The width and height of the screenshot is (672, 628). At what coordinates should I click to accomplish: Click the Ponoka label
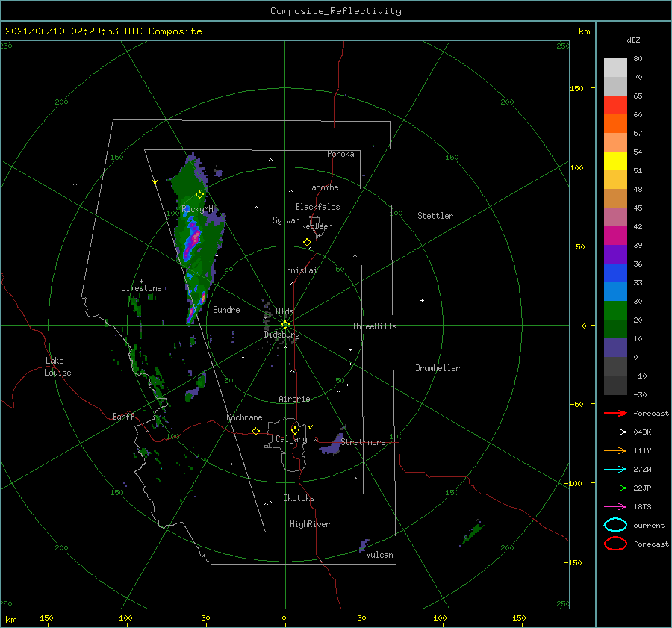pyautogui.click(x=340, y=154)
